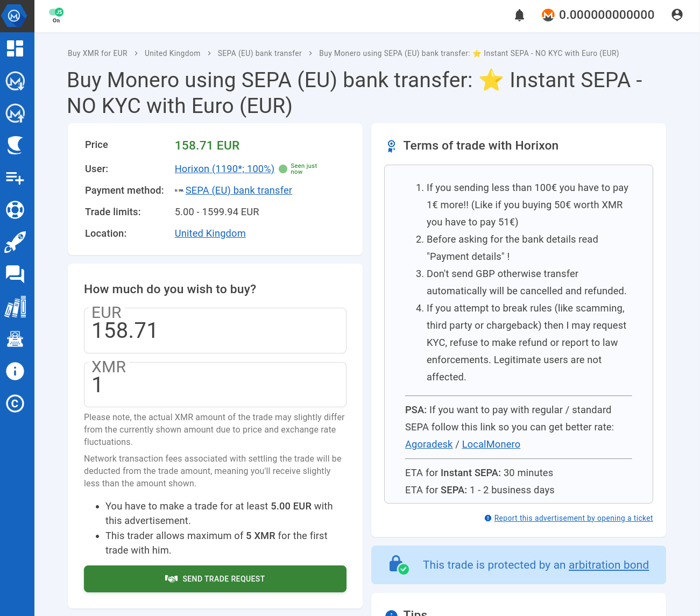700x616 pixels.
Task: Open Horixon user profile link
Action: [224, 169]
